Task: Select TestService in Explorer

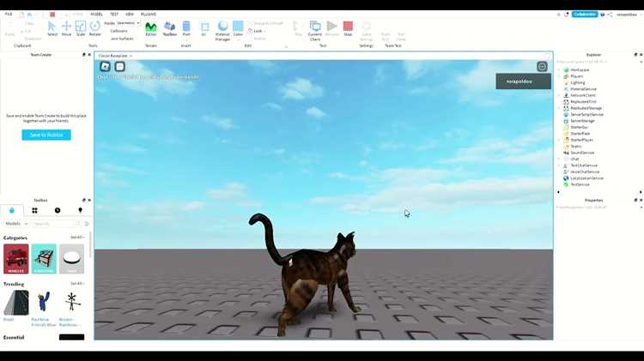Action: 580,184
